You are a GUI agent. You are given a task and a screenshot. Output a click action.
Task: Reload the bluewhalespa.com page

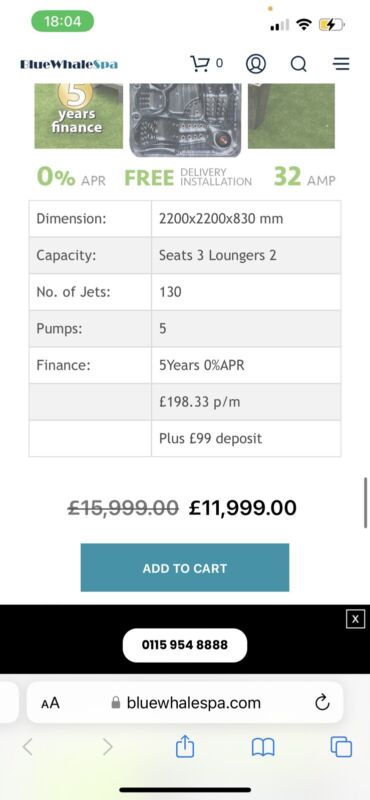click(x=322, y=703)
